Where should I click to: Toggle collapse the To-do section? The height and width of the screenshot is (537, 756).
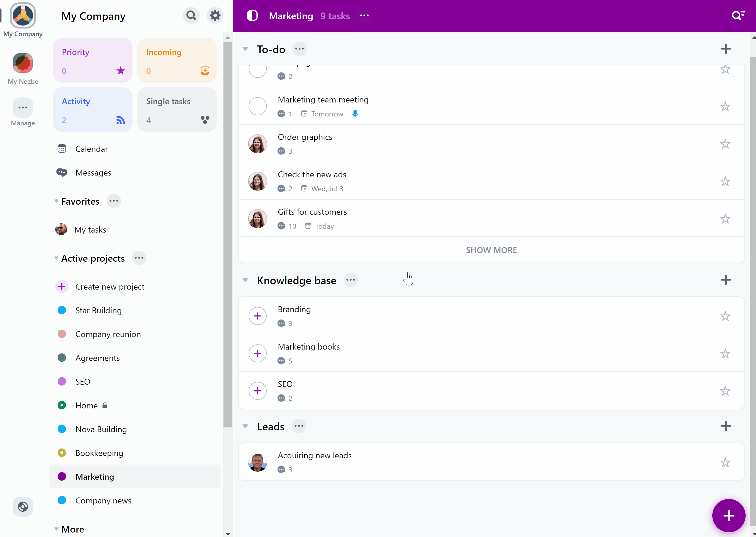click(245, 49)
